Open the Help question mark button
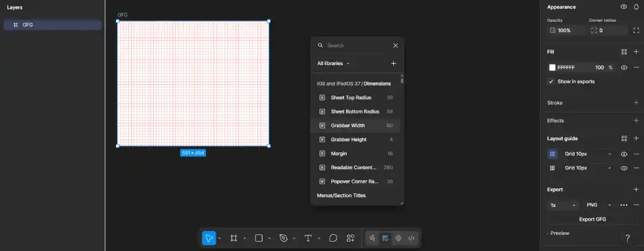The height and width of the screenshot is (251, 644). pyautogui.click(x=627, y=238)
